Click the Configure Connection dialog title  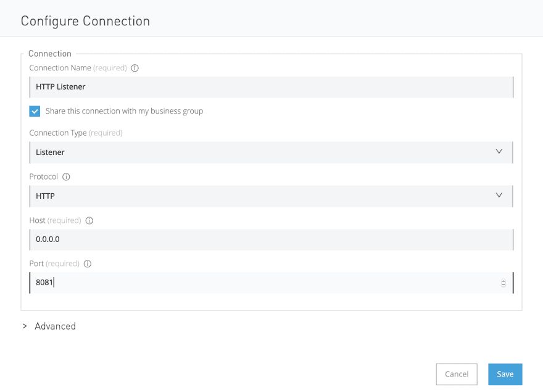click(85, 21)
